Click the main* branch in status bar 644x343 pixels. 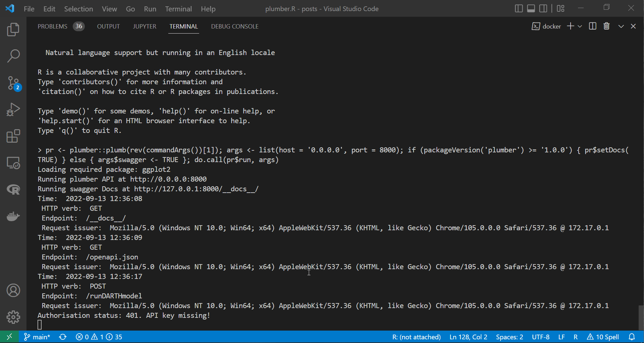[x=37, y=337]
